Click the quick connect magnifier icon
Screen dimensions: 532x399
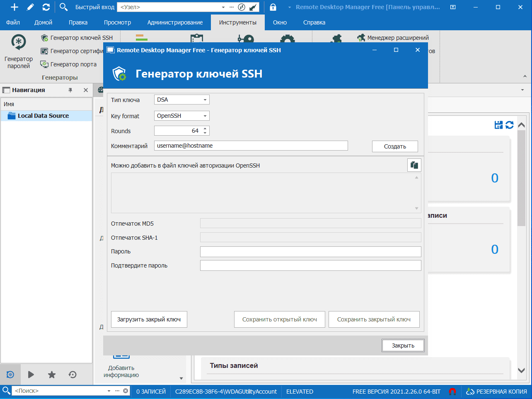[63, 7]
